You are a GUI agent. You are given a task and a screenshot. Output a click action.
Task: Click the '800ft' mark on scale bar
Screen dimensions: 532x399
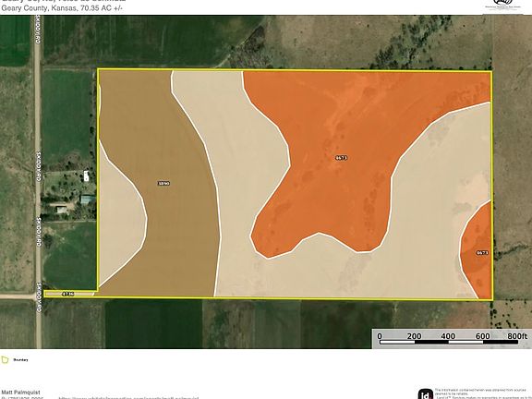pos(518,336)
